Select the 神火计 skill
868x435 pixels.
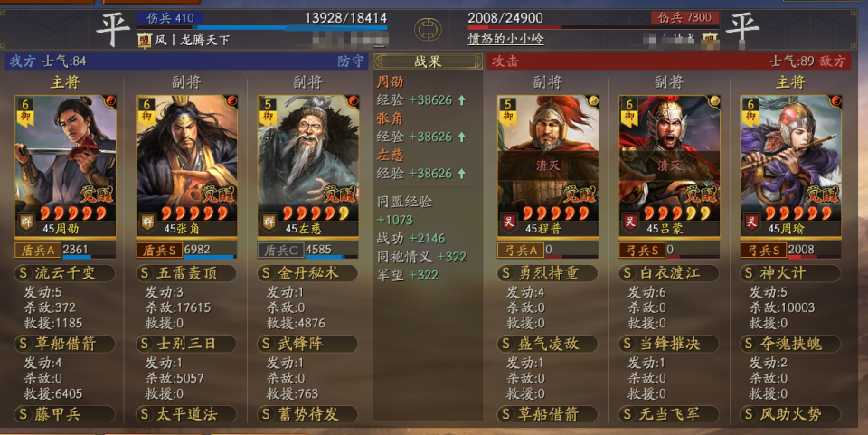[790, 273]
